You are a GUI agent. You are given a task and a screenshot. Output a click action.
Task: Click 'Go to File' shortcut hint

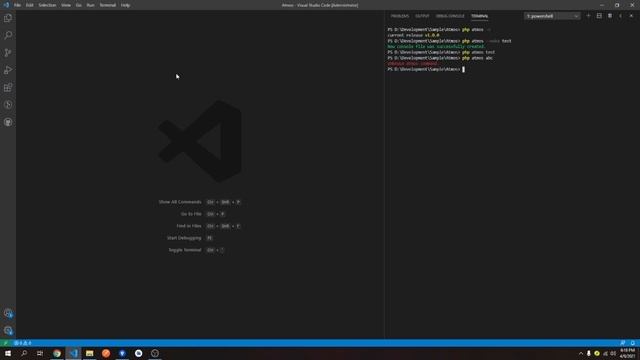click(202, 214)
